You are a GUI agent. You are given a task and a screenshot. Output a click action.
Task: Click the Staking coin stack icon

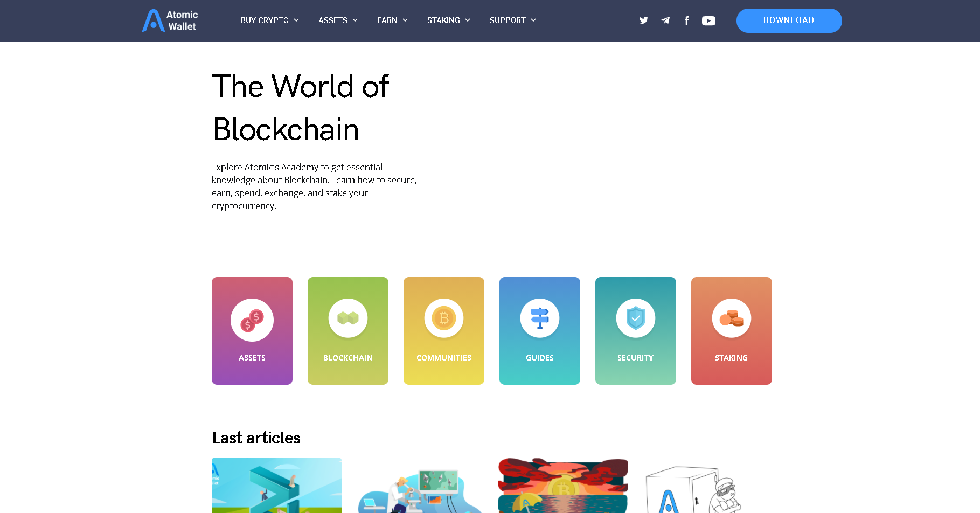(x=732, y=318)
